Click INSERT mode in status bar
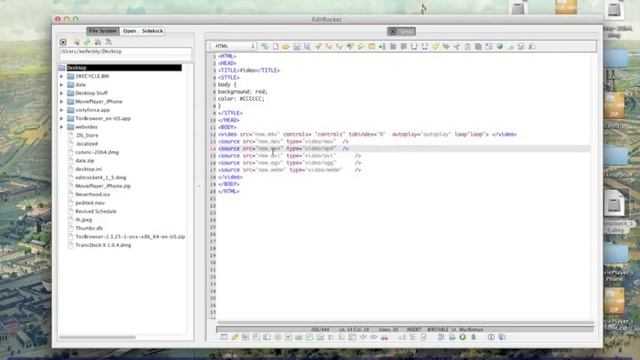640x360 pixels. [x=413, y=329]
